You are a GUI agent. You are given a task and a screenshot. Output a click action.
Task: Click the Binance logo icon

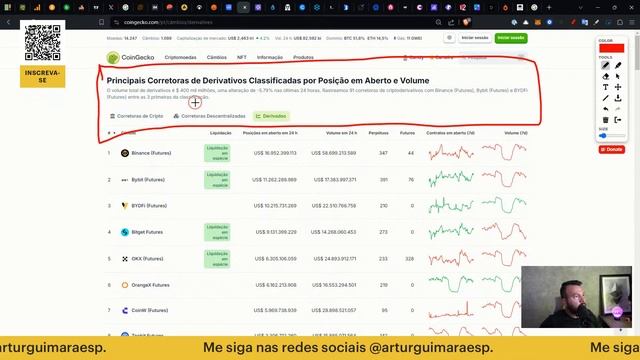pyautogui.click(x=125, y=153)
